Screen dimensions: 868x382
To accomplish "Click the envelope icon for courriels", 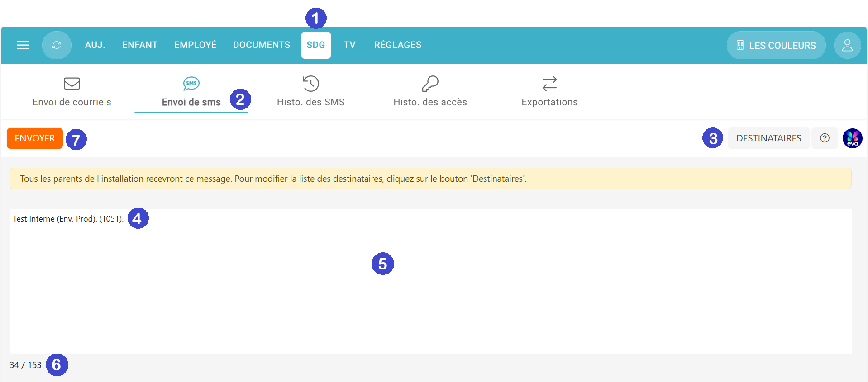I will click(x=72, y=84).
